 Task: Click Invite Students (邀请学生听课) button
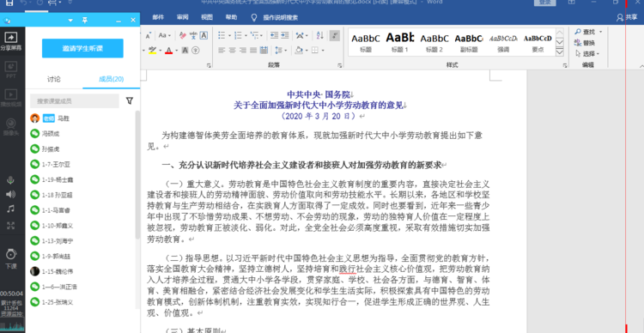(x=82, y=48)
